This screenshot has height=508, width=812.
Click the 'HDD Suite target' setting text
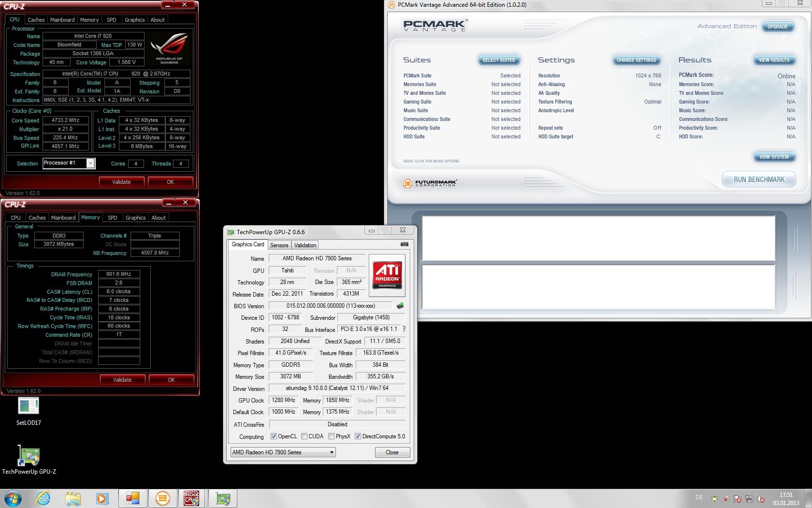pos(555,136)
